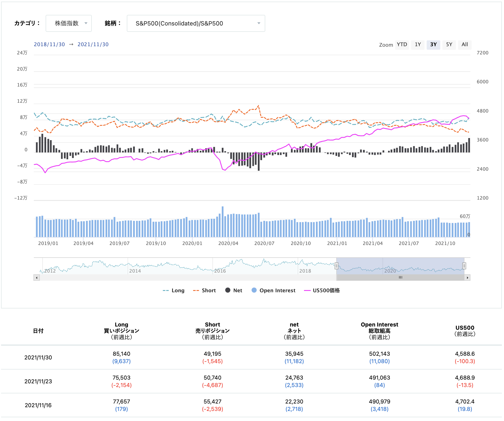
Task: Select the 5Y zoom range
Action: pos(449,45)
